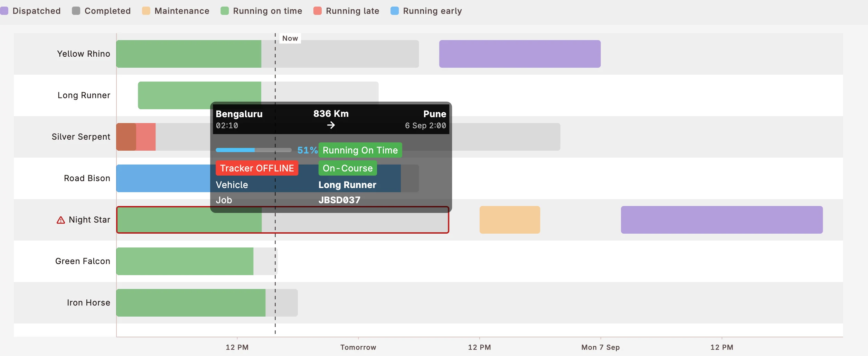
Task: Click the Long Runner vehicle name in tooltip
Action: (347, 185)
